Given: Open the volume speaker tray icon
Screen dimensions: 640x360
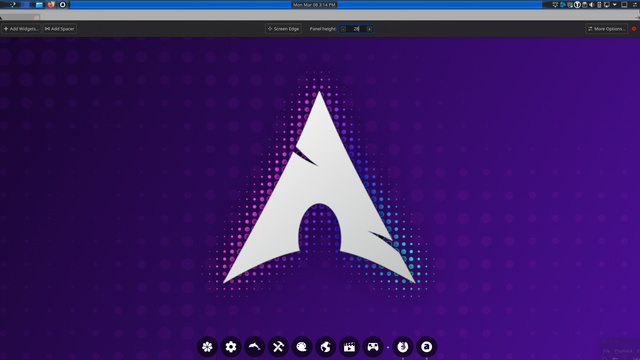Looking at the screenshot, I should click(591, 4).
